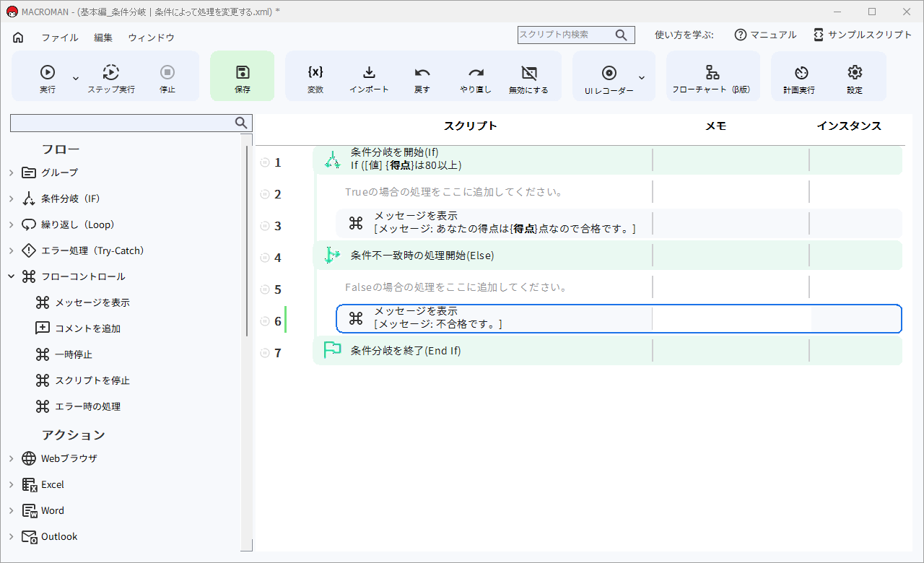
Task: Select メッセージを表示 in the action list
Action: pos(83,302)
